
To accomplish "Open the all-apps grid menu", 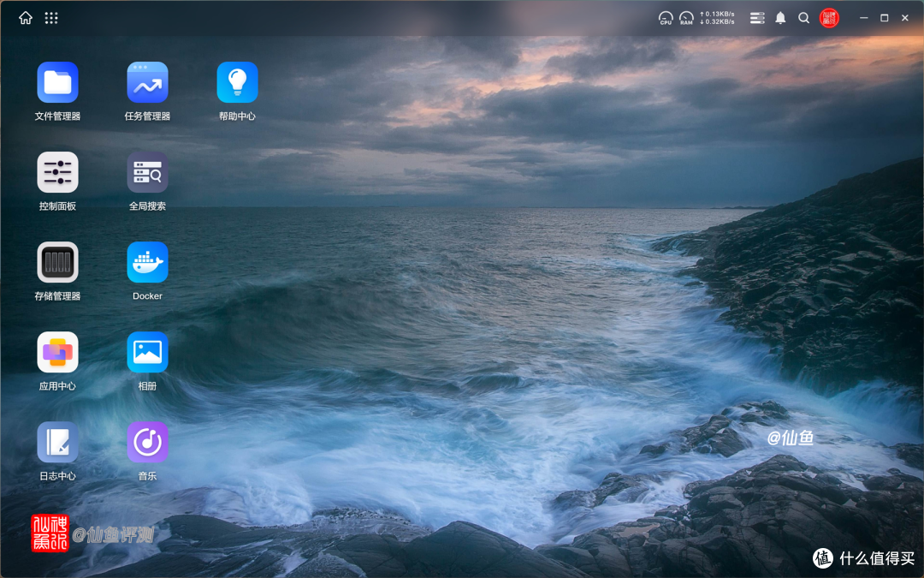I will click(51, 18).
